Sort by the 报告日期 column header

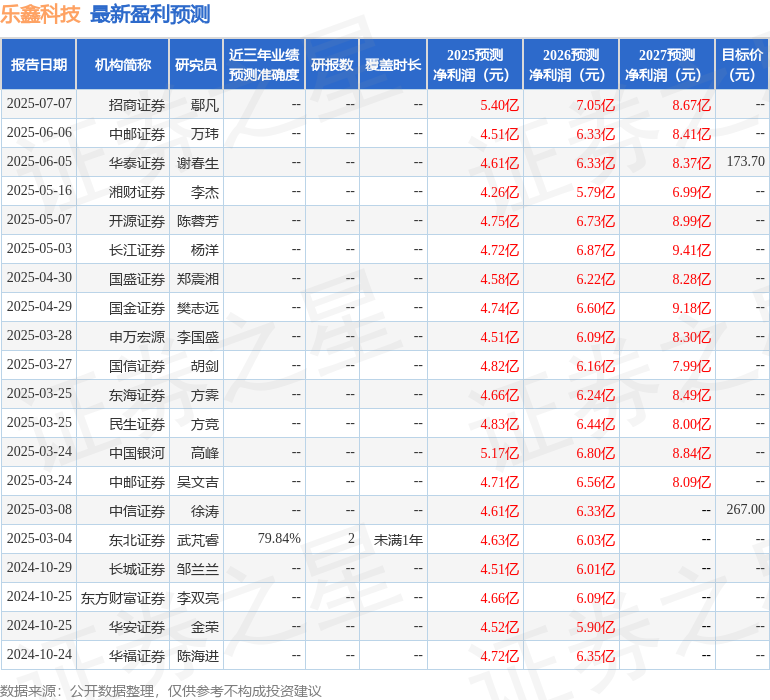click(x=39, y=65)
